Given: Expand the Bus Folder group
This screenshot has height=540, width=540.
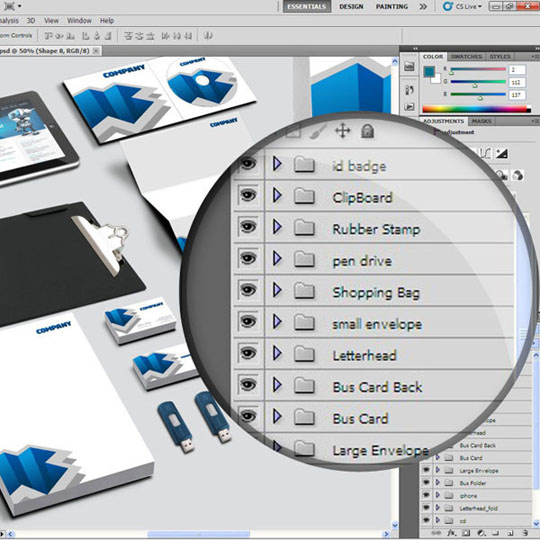Looking at the screenshot, I should coord(438,483).
